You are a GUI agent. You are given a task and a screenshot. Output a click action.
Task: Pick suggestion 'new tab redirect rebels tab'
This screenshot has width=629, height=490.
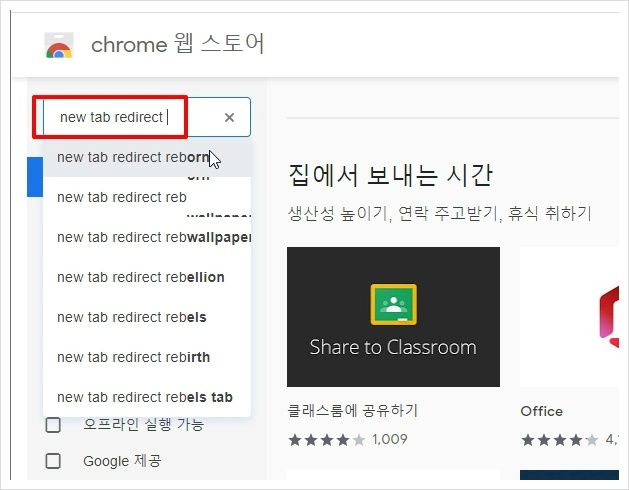coord(147,397)
